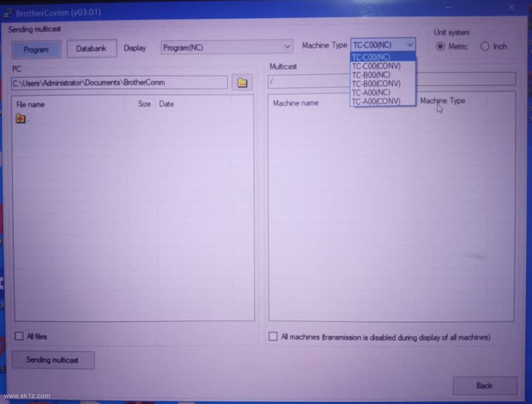Click the Sending multicast button

click(53, 360)
